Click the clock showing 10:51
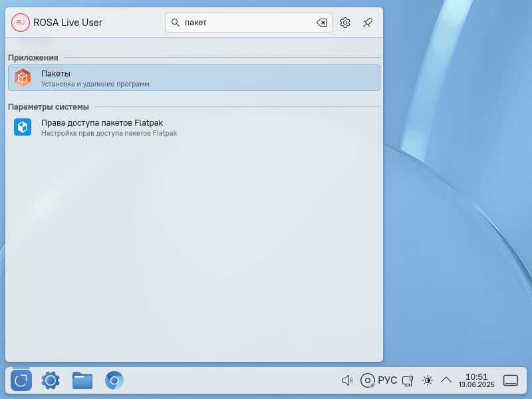The image size is (532, 399). click(x=476, y=377)
